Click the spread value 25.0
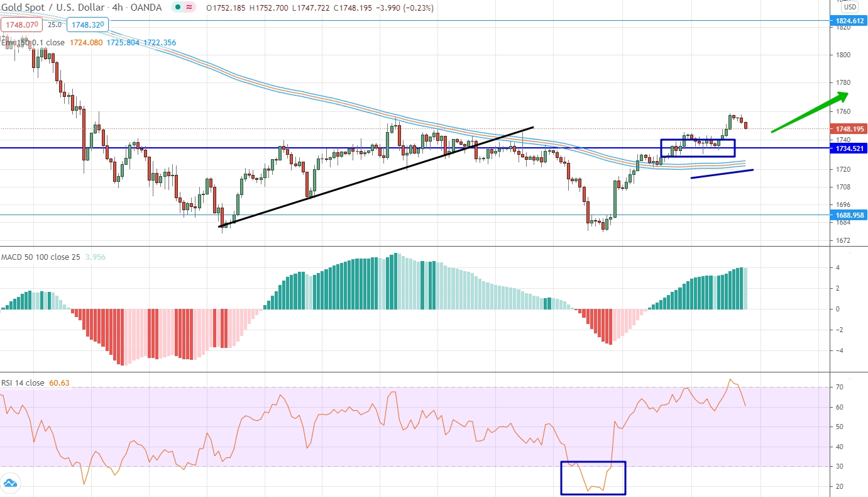Screen dimensions: 868x497 tap(55, 25)
